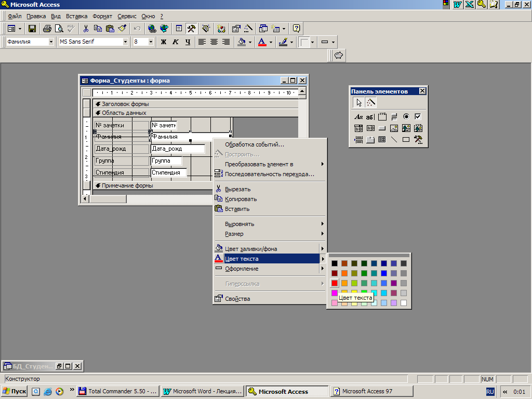The image size is (532, 399).
Task: Select the Line tool in toolbox
Action: [x=394, y=139]
